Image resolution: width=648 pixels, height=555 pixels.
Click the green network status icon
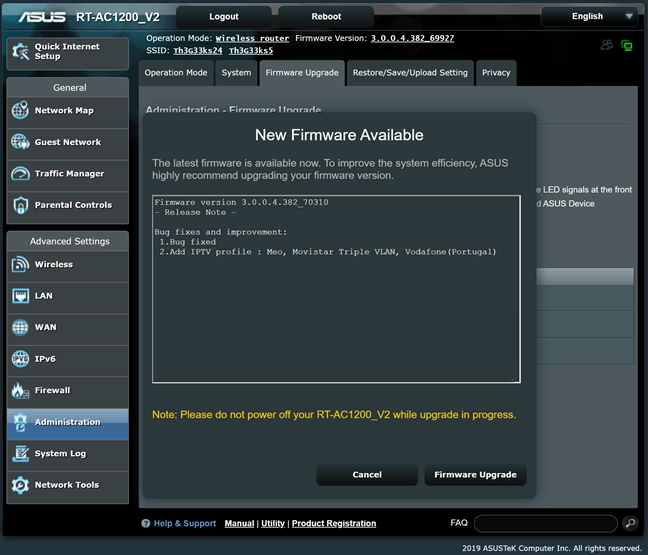point(627,45)
